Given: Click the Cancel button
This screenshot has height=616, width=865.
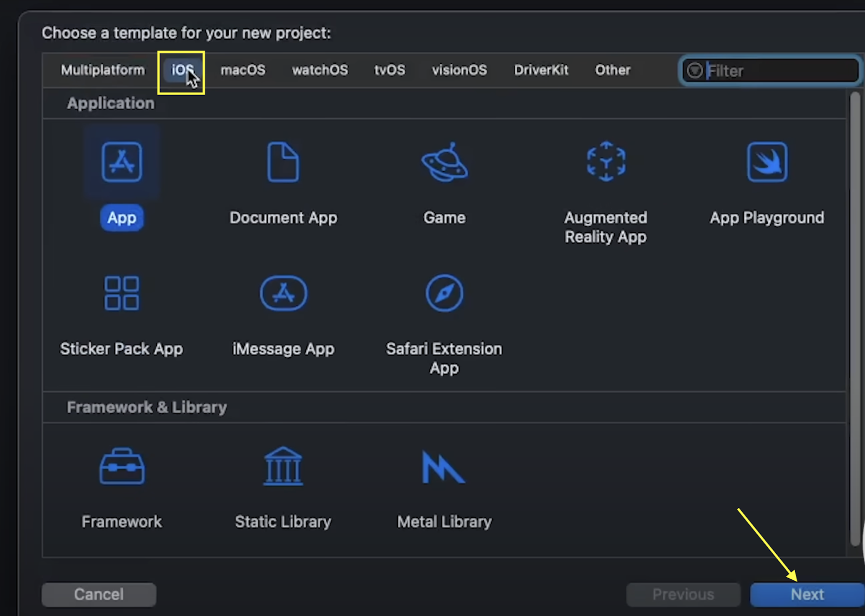Looking at the screenshot, I should click(99, 594).
